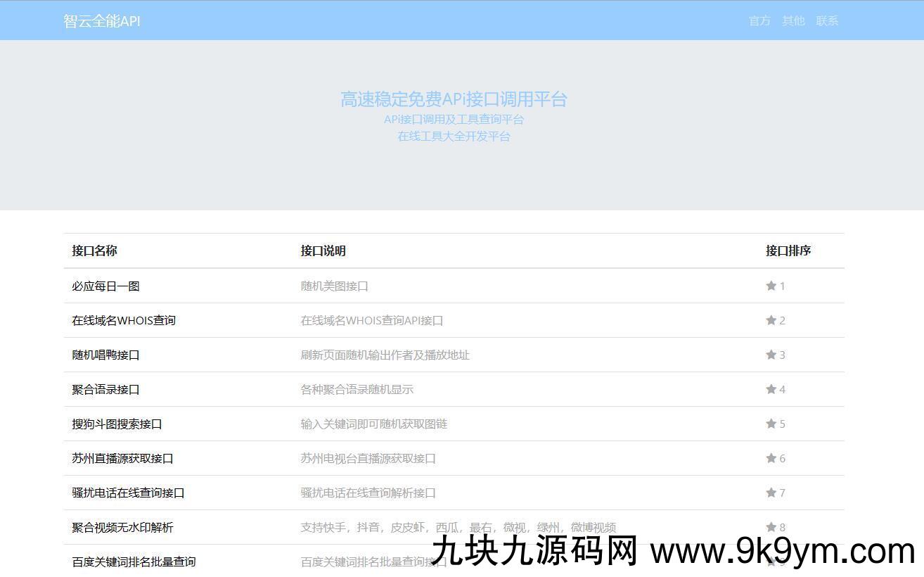Click the star icon ranked 7
This screenshot has height=577, width=924.
point(771,493)
